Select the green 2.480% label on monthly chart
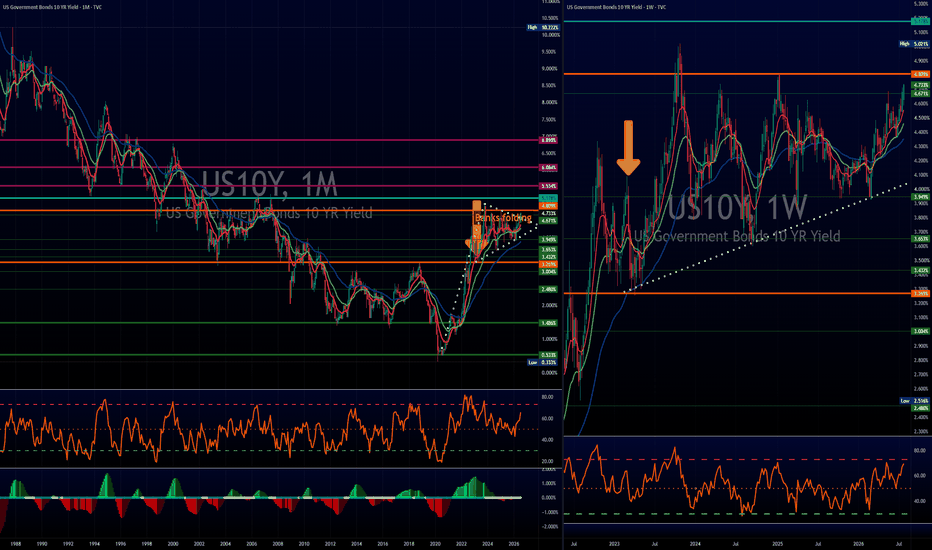Viewport: 932px width, 550px height. pos(548,289)
